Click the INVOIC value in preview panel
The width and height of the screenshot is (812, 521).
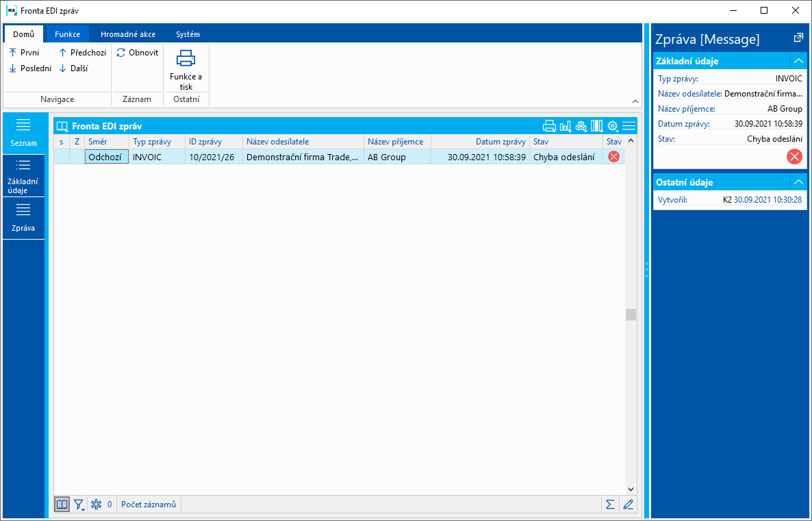point(789,79)
